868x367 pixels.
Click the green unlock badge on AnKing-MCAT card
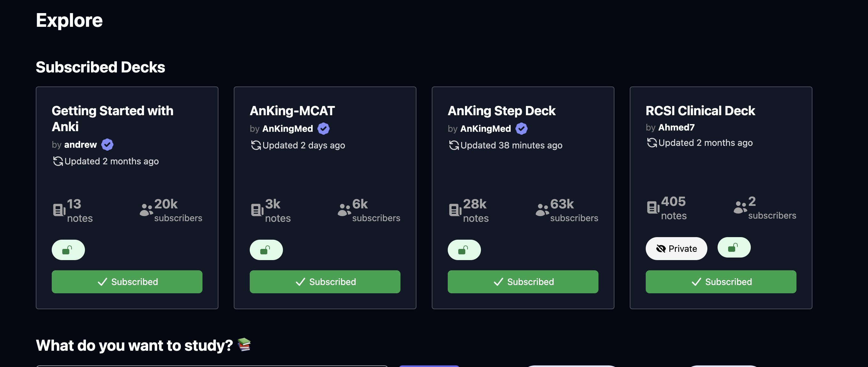tap(266, 250)
